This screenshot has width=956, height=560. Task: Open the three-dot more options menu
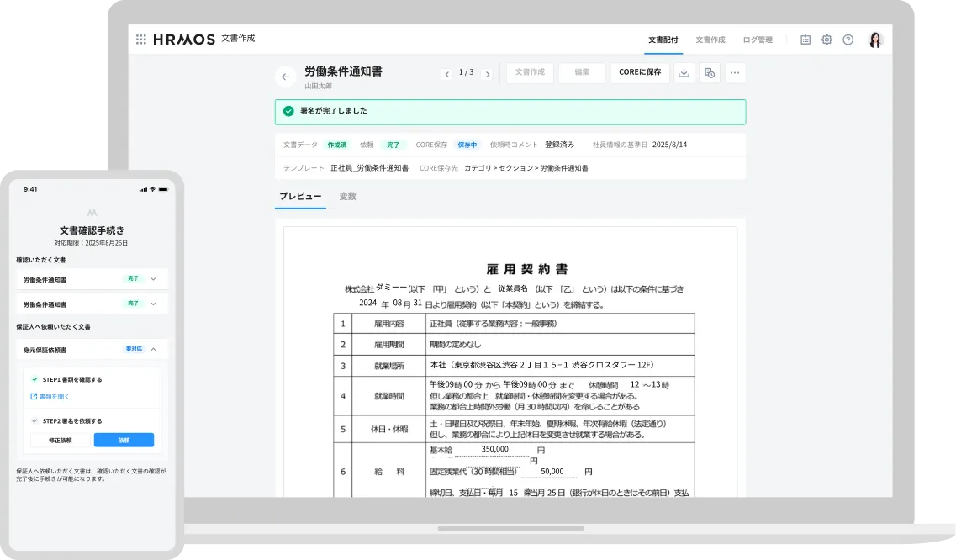coord(735,73)
